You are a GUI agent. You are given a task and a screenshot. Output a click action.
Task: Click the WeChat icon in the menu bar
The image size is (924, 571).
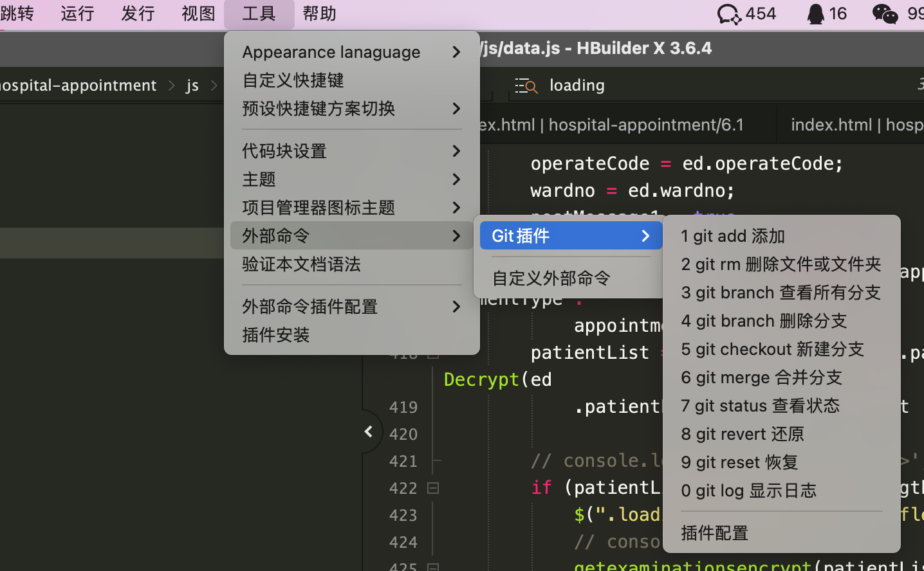[x=885, y=14]
